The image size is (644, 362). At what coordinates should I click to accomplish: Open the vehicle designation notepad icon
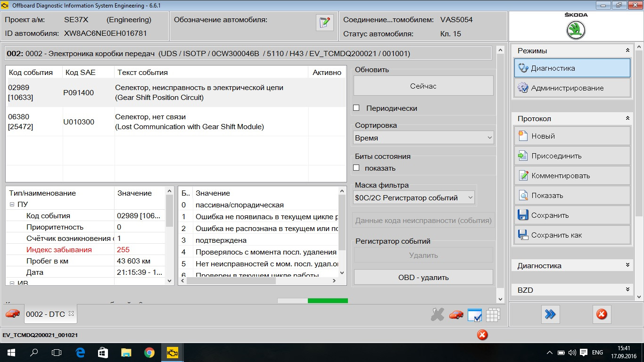coord(324,23)
